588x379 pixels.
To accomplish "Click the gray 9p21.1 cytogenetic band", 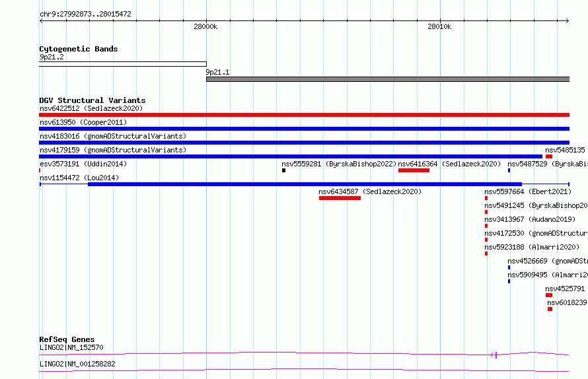I will click(x=388, y=79).
